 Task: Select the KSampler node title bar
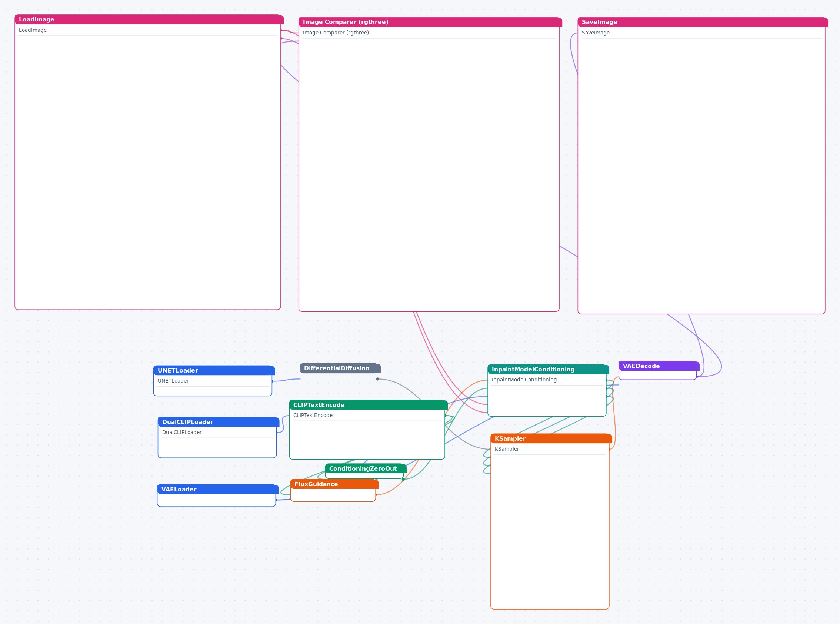click(551, 438)
